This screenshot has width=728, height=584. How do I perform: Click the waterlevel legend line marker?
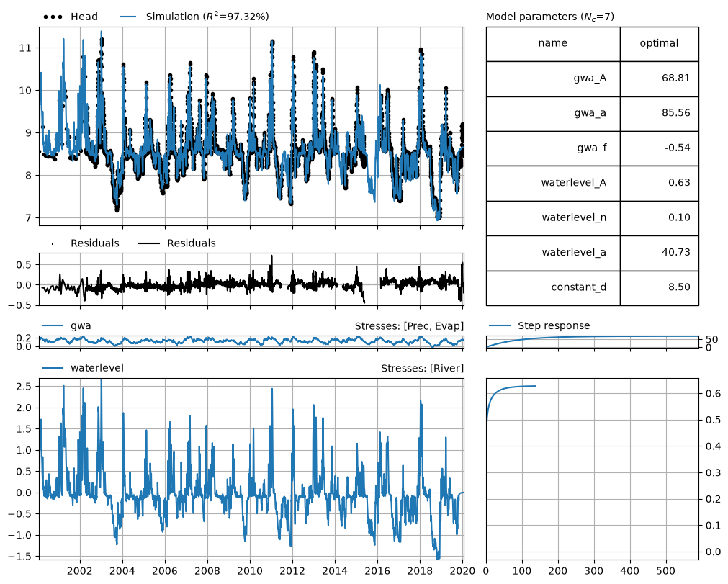point(53,368)
